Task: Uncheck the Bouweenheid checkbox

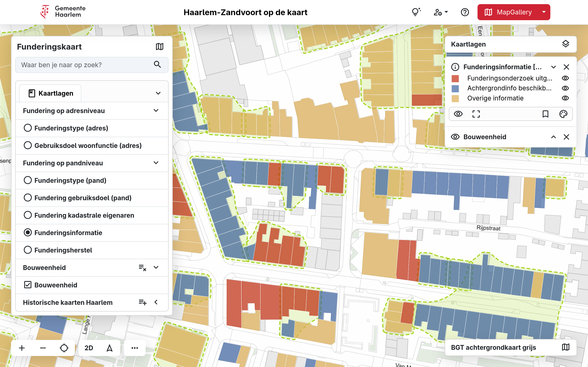Action: (28, 285)
